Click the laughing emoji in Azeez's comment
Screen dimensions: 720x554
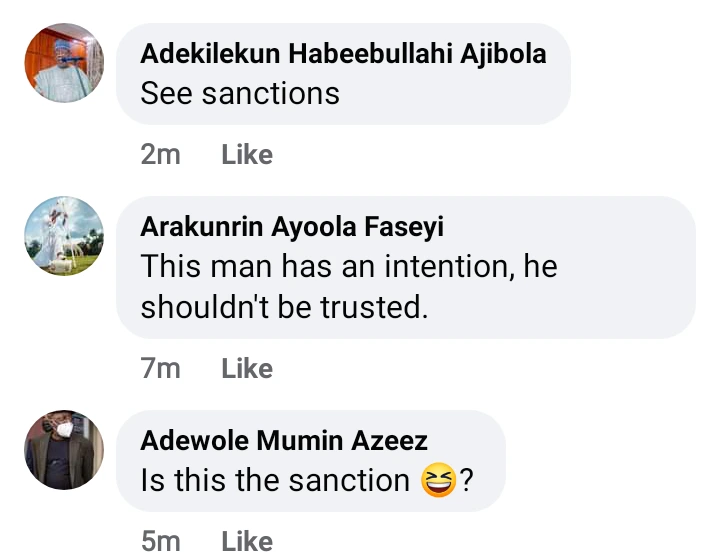[440, 482]
